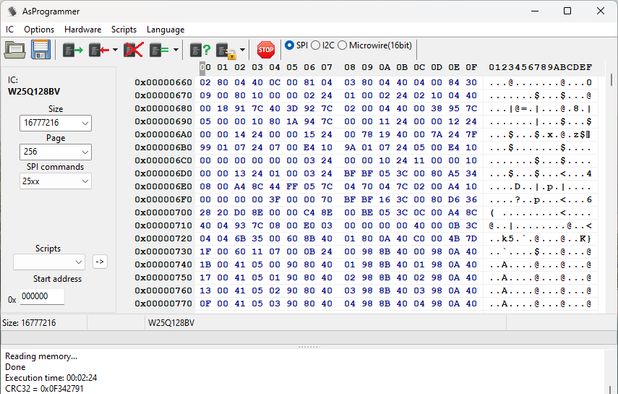Open the IC menu
Viewport: 618px width, 394px height.
[9, 30]
